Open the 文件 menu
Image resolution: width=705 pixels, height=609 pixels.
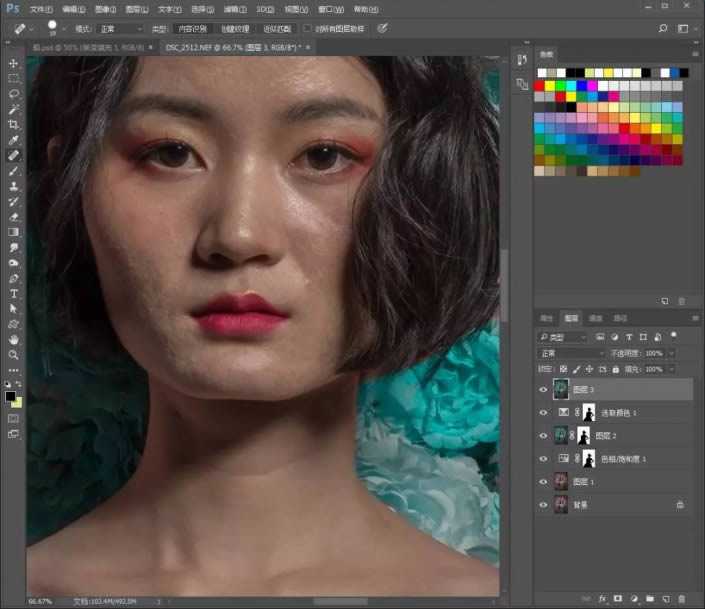tap(40, 8)
